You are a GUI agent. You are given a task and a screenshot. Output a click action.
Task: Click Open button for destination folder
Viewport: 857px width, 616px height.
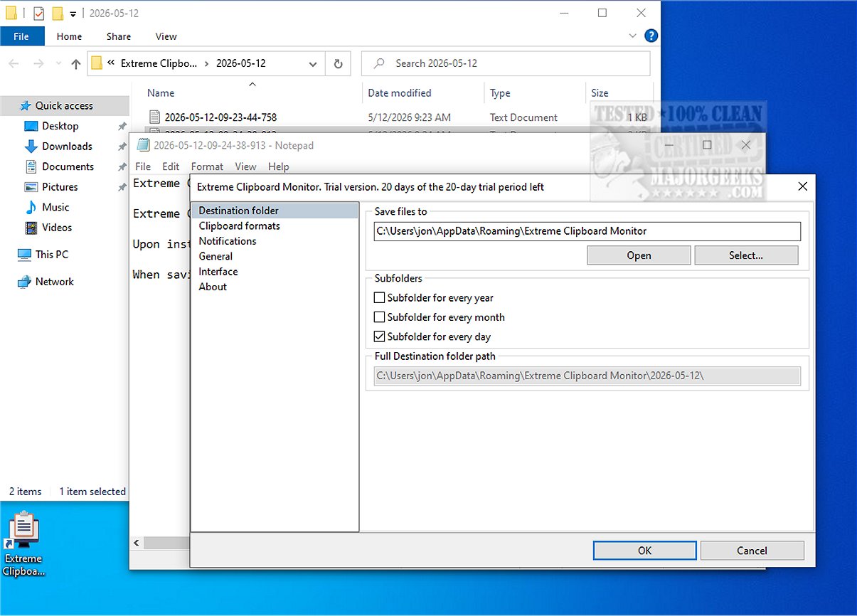coord(639,255)
